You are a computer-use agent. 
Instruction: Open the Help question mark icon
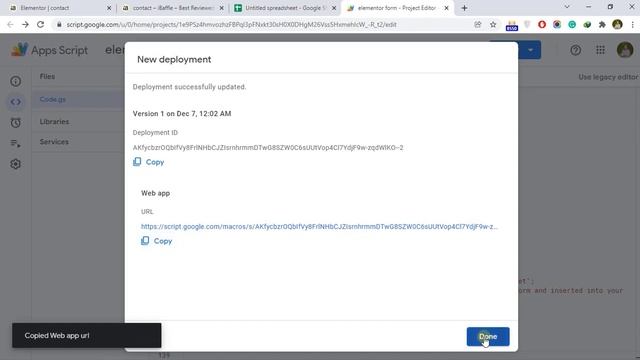point(576,50)
